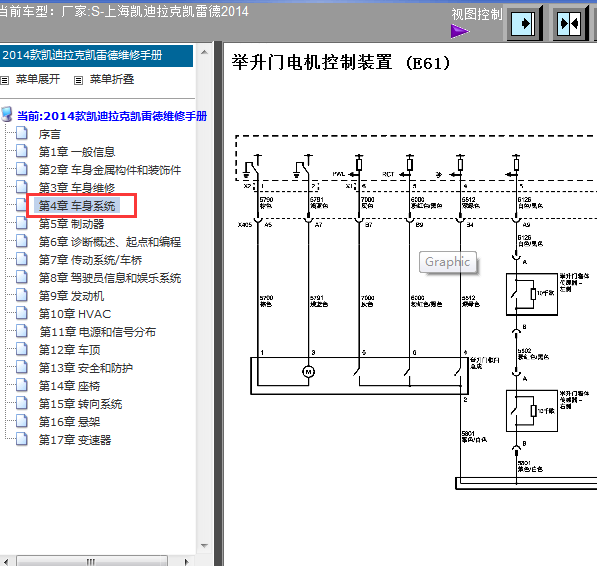597x566 pixels.
Task: Click the page icon next to 第13章 安全和防护
Action: (22, 367)
